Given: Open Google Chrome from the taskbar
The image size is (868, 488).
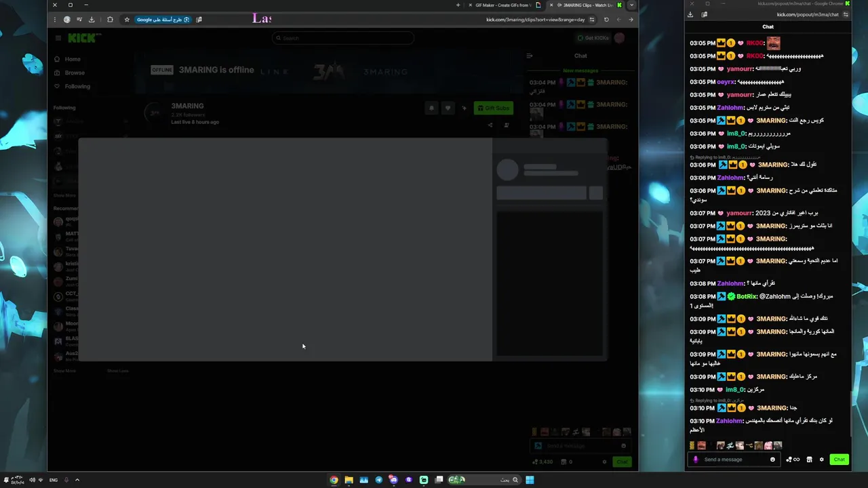Looking at the screenshot, I should point(334,480).
